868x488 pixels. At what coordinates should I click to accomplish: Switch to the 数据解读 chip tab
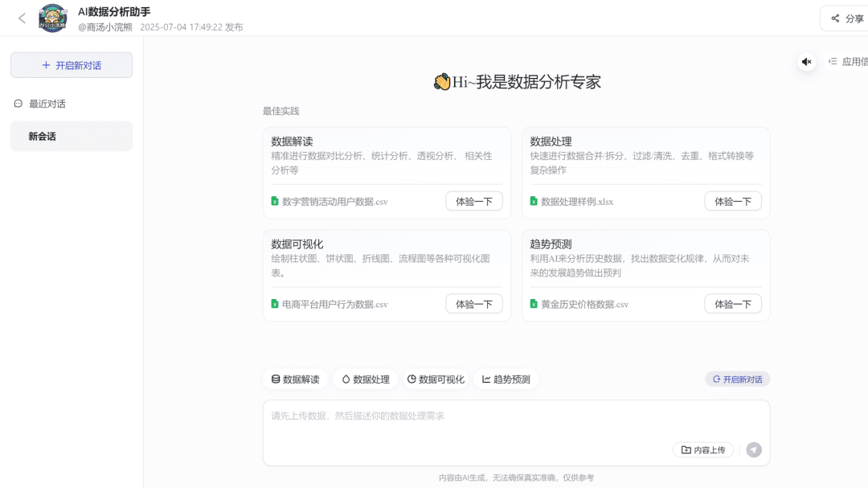click(295, 379)
